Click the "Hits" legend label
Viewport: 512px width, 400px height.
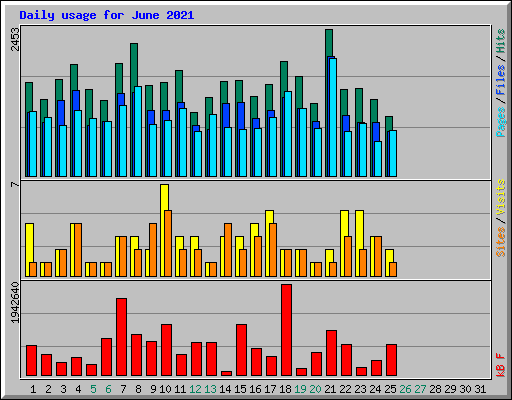pyautogui.click(x=500, y=41)
